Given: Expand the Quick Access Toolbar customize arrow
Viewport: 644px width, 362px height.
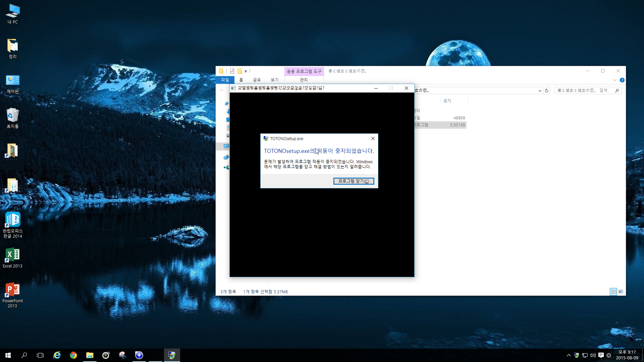Looking at the screenshot, I should click(246, 71).
